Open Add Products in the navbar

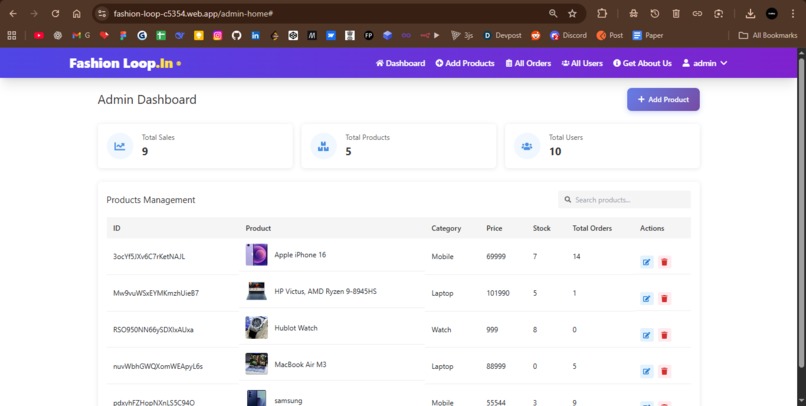point(465,63)
